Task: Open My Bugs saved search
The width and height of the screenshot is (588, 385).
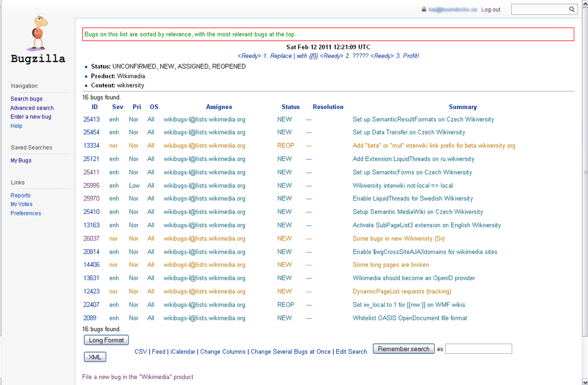Action: pyautogui.click(x=21, y=161)
